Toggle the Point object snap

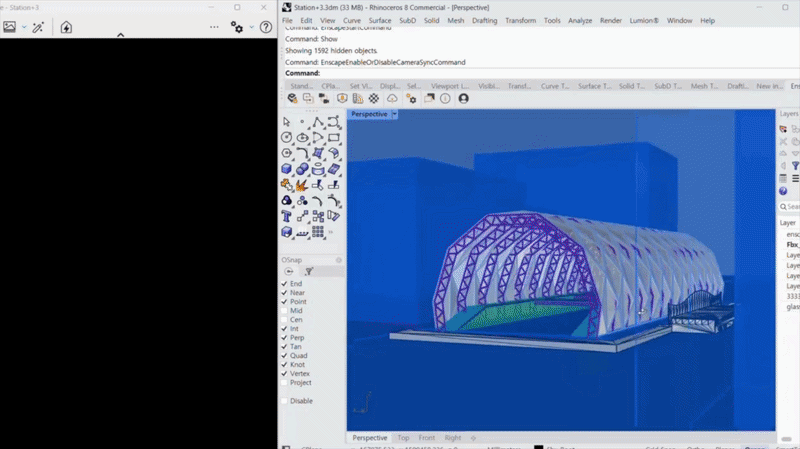pyautogui.click(x=284, y=302)
